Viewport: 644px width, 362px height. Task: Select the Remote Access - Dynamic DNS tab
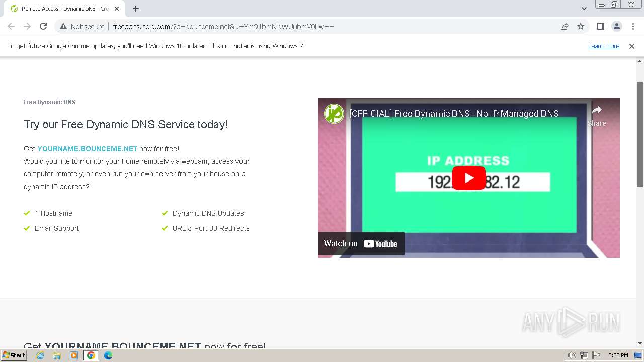pyautogui.click(x=64, y=9)
